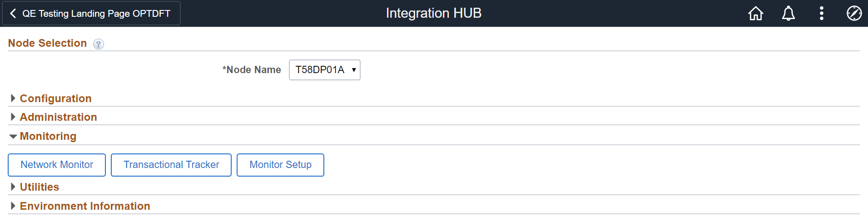868x222 pixels.
Task: Click the Node Selection heading text
Action: click(x=47, y=43)
